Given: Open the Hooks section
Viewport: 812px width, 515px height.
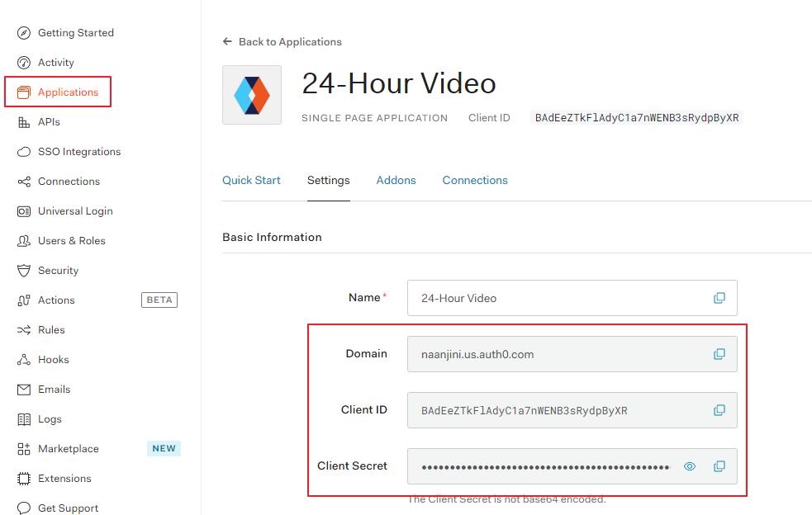Looking at the screenshot, I should click(54, 360).
